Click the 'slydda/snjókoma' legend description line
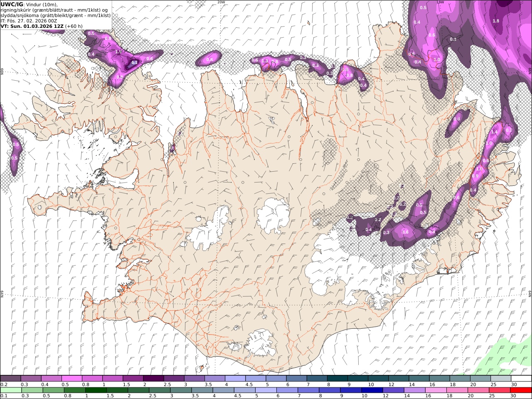Image resolution: width=532 pixels, height=399 pixels. [56, 15]
